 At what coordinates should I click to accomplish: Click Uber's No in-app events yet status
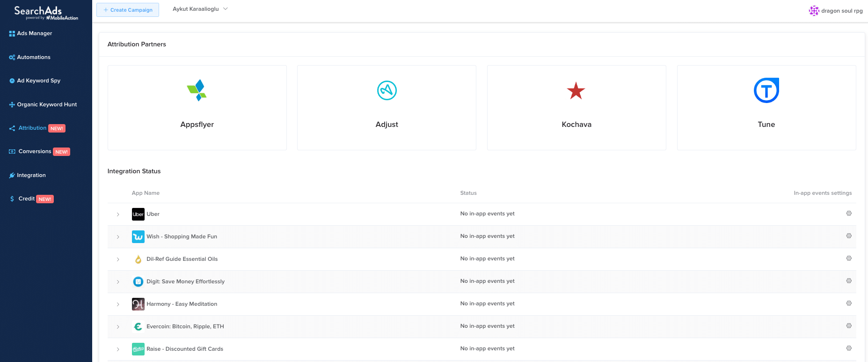[x=487, y=214]
